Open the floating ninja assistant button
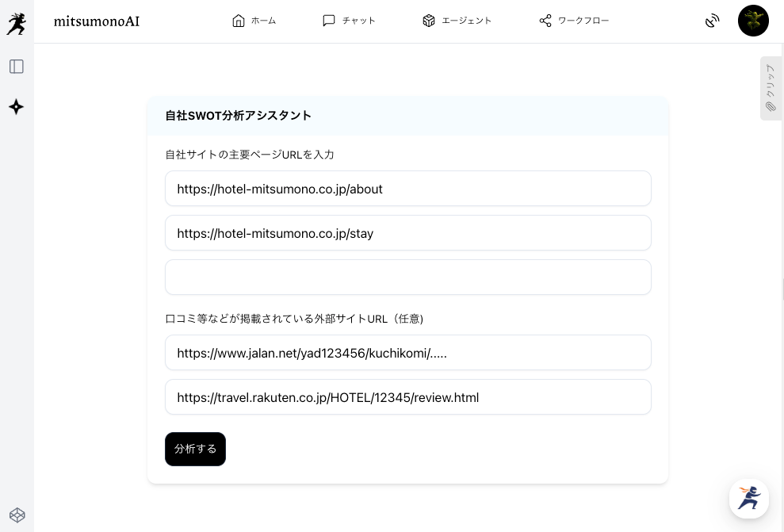The height and width of the screenshot is (532, 784). click(x=748, y=498)
